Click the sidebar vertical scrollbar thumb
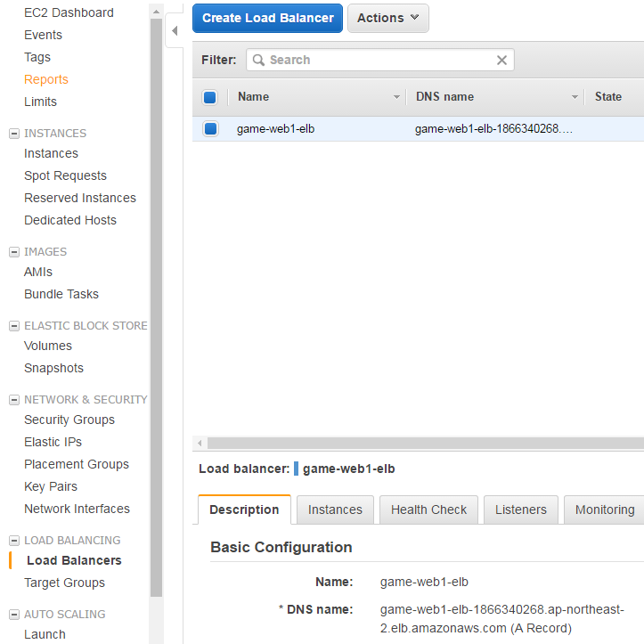The width and height of the screenshot is (644, 644). click(x=156, y=307)
